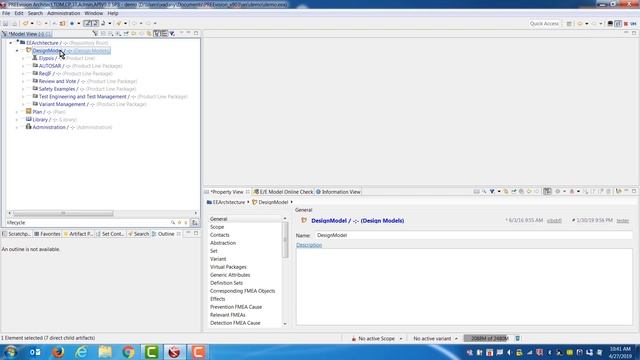Click the DesignModel breadcrumb in Property View
Viewport: 640px width, 360px height.
270,202
